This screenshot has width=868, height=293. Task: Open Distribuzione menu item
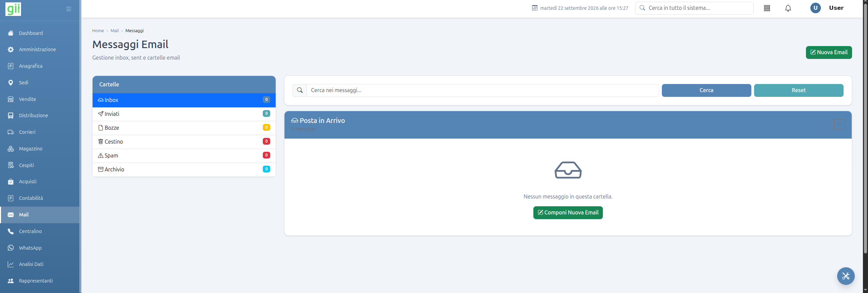point(40,116)
